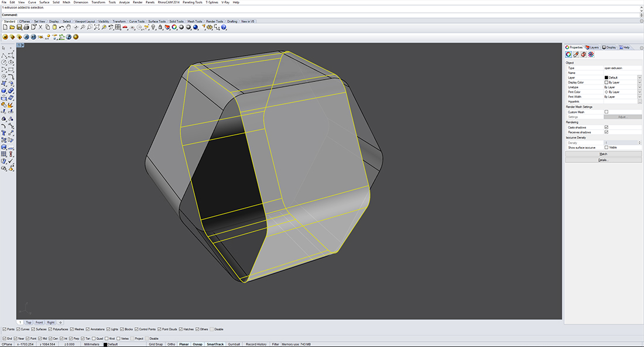Click the New file icon
Viewport: 644px width, 347px height.
(5, 27)
